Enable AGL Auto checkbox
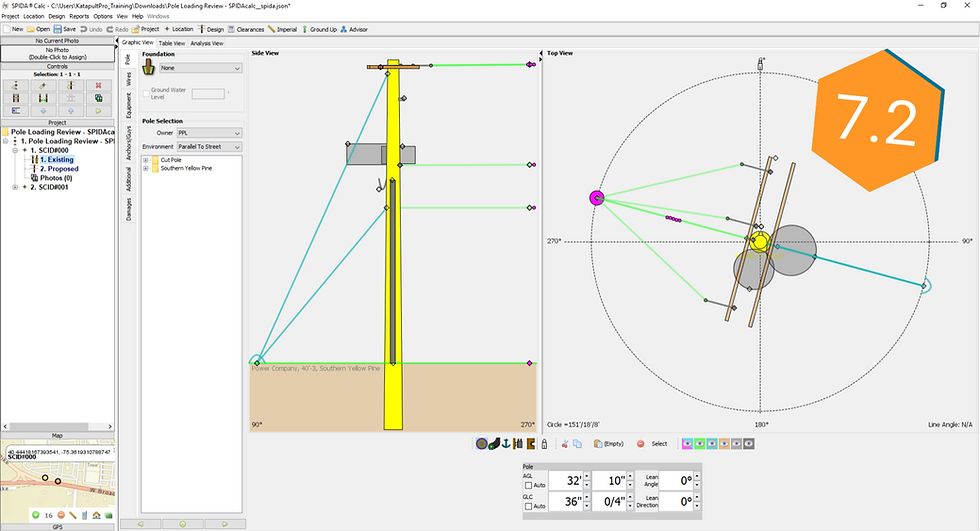The width and height of the screenshot is (980, 531). coord(528,485)
